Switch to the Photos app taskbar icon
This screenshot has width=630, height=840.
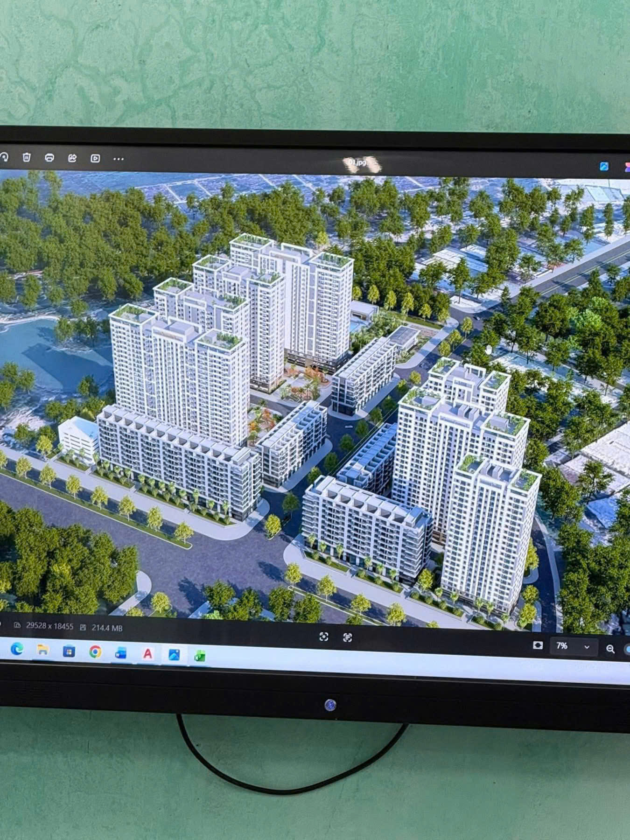click(x=174, y=654)
